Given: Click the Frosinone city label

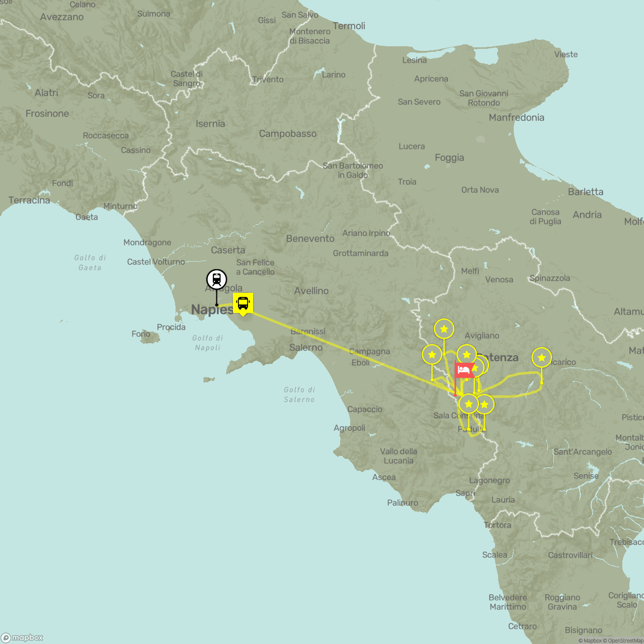Looking at the screenshot, I should (47, 114).
